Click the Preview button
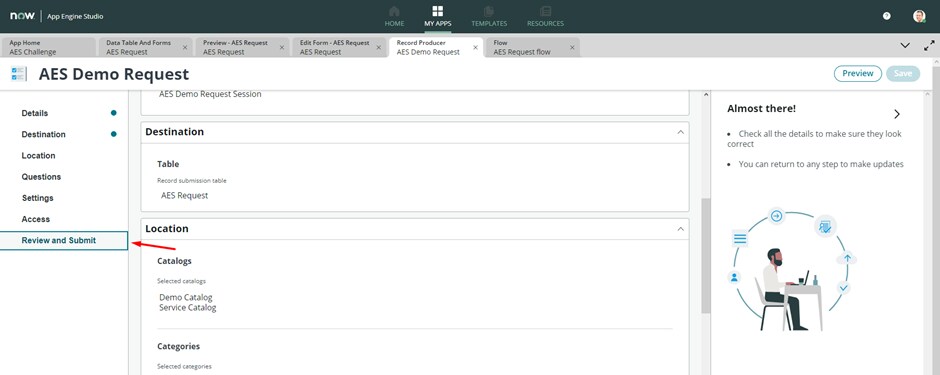 [x=857, y=74]
